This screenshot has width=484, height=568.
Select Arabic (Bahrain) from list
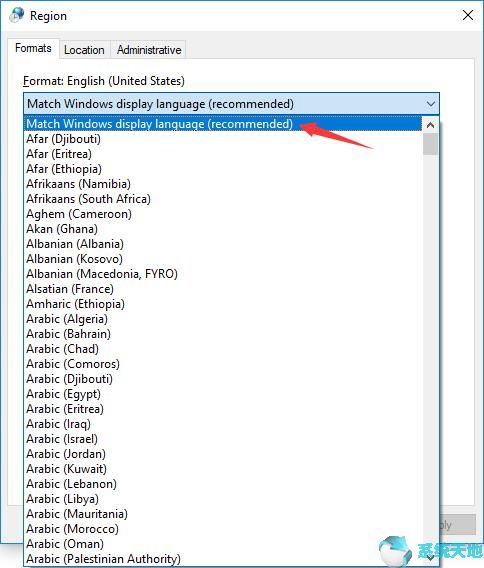pos(223,334)
